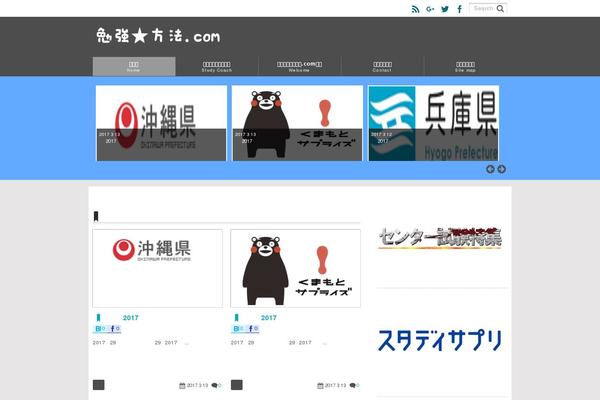Image resolution: width=600 pixels, height=400 pixels.
Task: Open the Kumamon article card image
Action: tap(295, 268)
